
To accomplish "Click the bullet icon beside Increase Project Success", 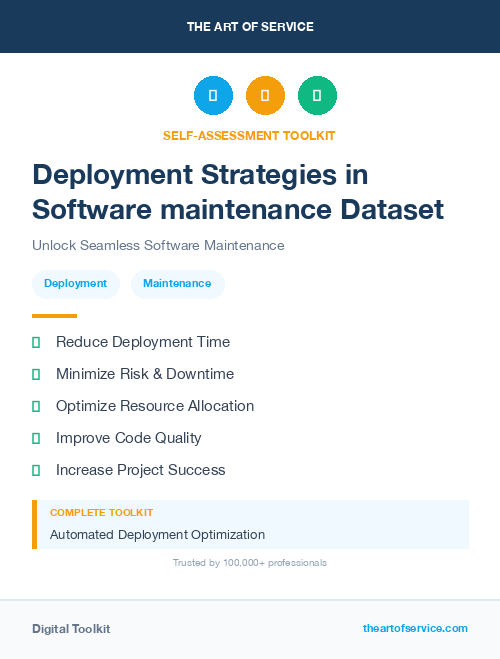I will click(x=36, y=470).
